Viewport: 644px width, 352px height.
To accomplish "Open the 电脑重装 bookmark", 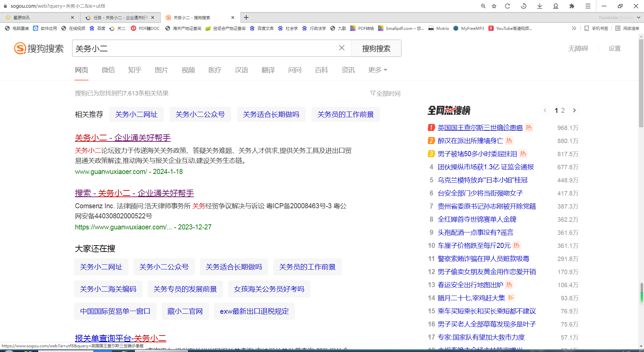I will coord(17,29).
